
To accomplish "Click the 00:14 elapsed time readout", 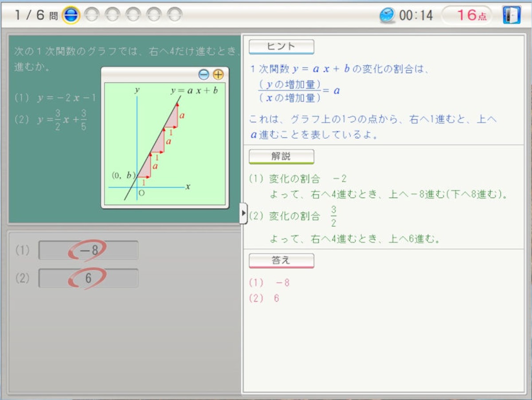I will click(x=416, y=16).
